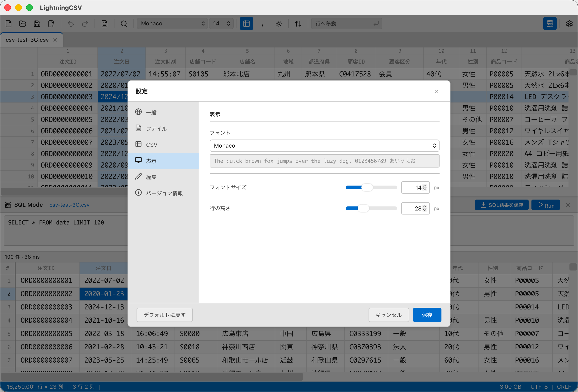Open a file with folder icon
The image size is (578, 392).
[x=23, y=24]
